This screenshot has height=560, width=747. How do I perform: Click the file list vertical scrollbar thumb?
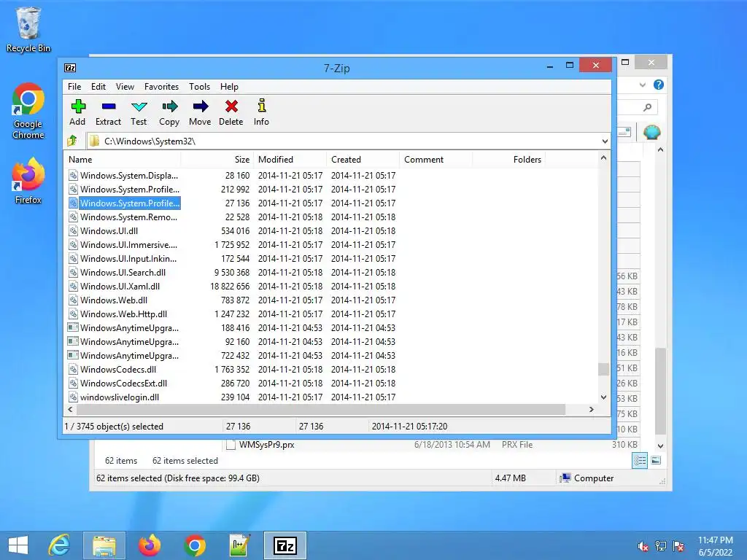pyautogui.click(x=603, y=370)
